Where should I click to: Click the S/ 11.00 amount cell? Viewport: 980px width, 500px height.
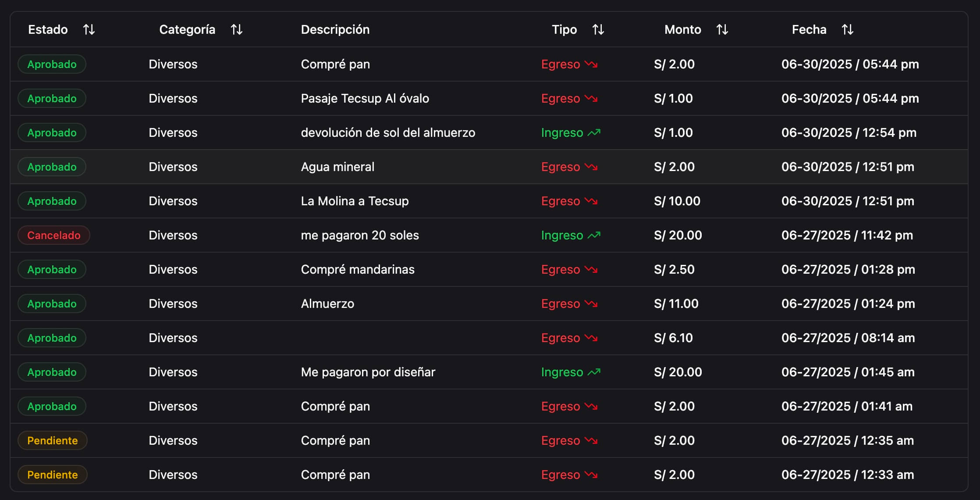pyautogui.click(x=676, y=304)
